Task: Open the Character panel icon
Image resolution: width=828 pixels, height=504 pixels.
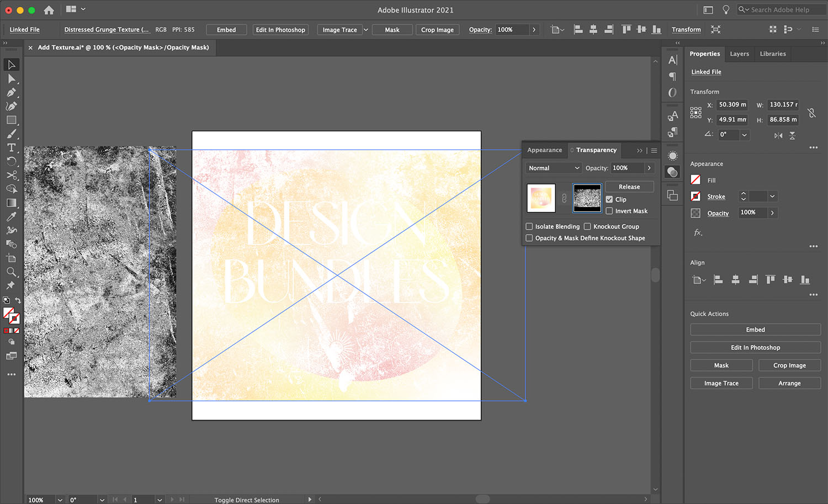Action: 672,60
